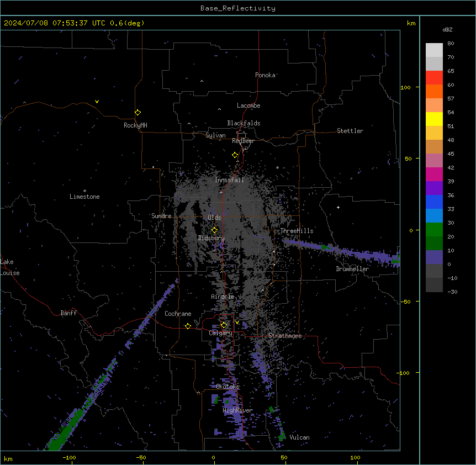Click the green echo streak east of ThreeHills

click(x=326, y=247)
